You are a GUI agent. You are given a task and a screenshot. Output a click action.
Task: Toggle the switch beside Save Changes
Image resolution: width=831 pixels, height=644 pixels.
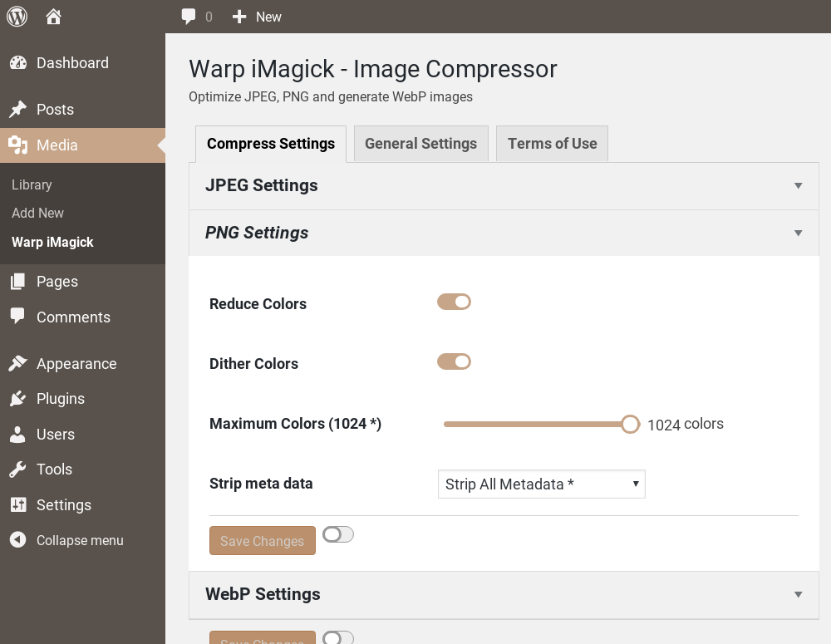tap(338, 534)
